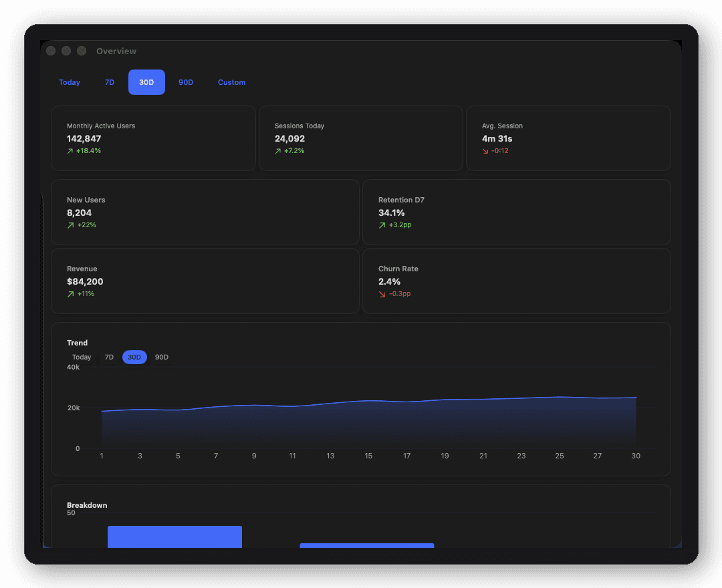Switch to the 90D range tab at top
This screenshot has height=588, width=722.
click(186, 82)
